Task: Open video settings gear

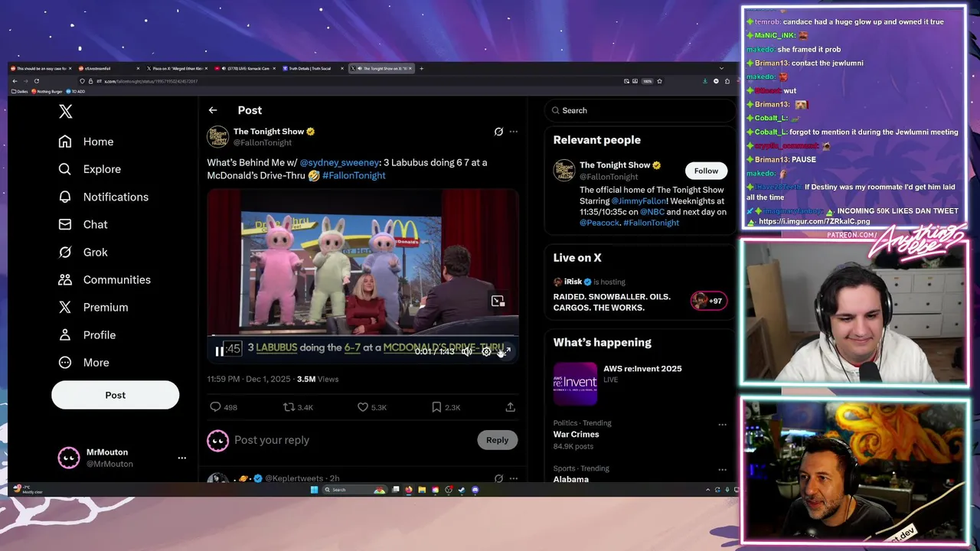Action: (x=486, y=351)
